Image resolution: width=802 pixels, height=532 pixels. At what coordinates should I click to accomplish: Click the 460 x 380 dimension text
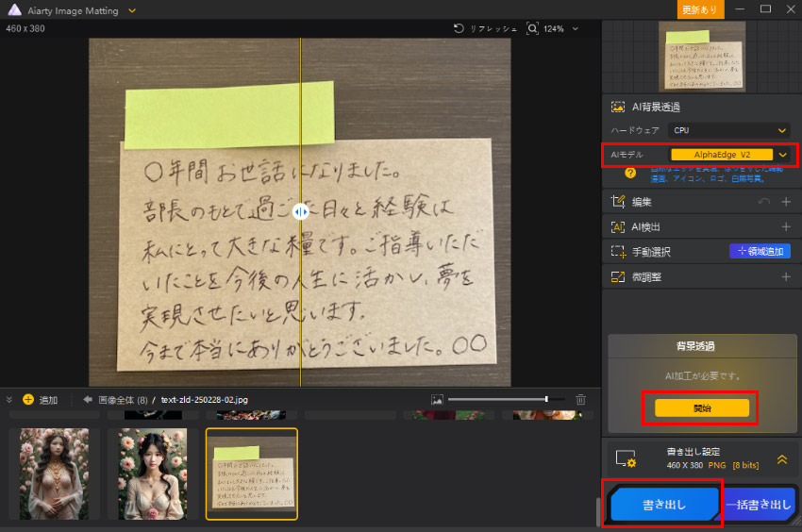25,28
